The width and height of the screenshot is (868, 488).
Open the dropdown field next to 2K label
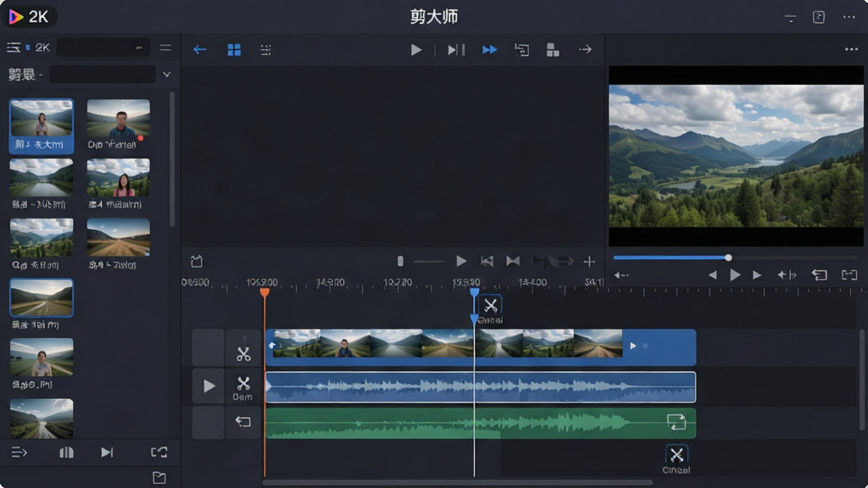103,47
